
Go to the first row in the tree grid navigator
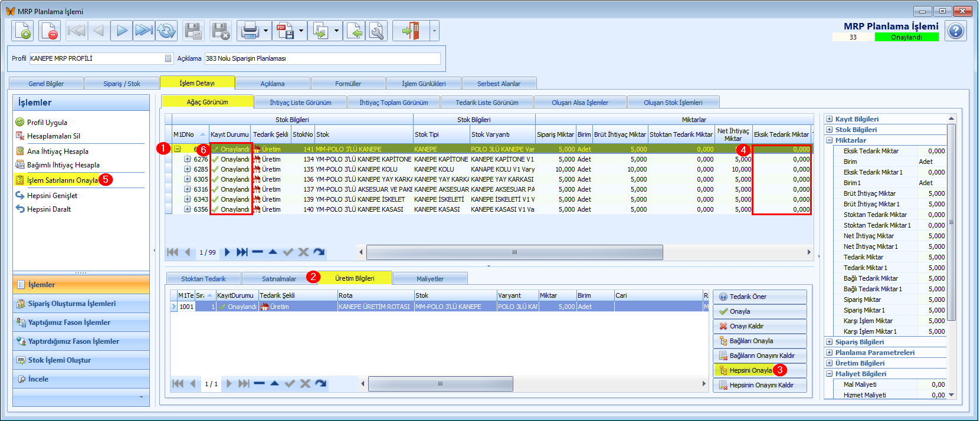(x=172, y=252)
